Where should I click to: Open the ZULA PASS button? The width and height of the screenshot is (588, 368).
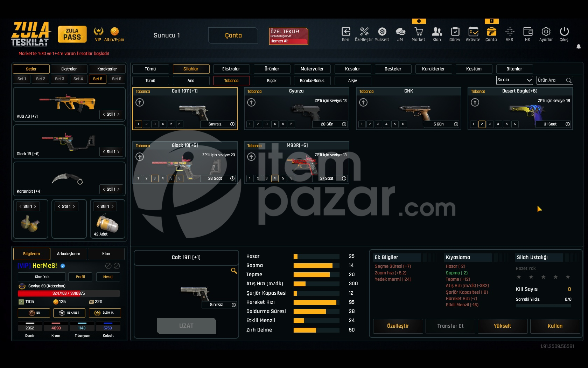(x=72, y=34)
